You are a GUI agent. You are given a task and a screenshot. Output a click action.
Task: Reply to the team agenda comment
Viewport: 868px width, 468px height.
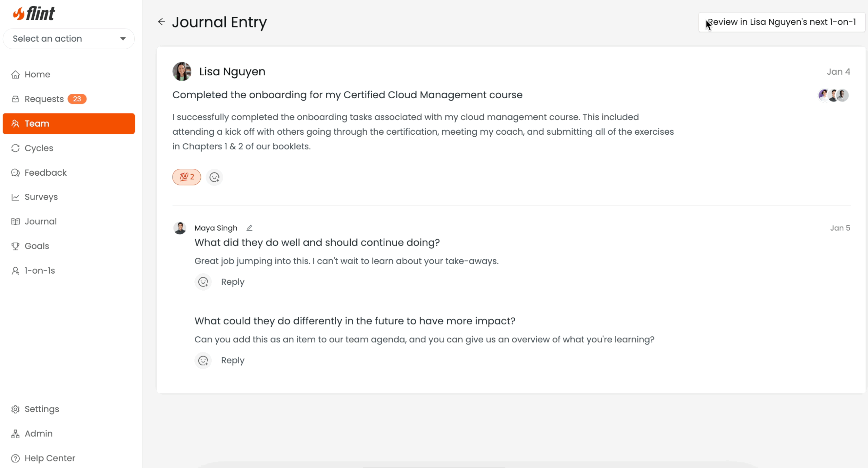point(233,360)
